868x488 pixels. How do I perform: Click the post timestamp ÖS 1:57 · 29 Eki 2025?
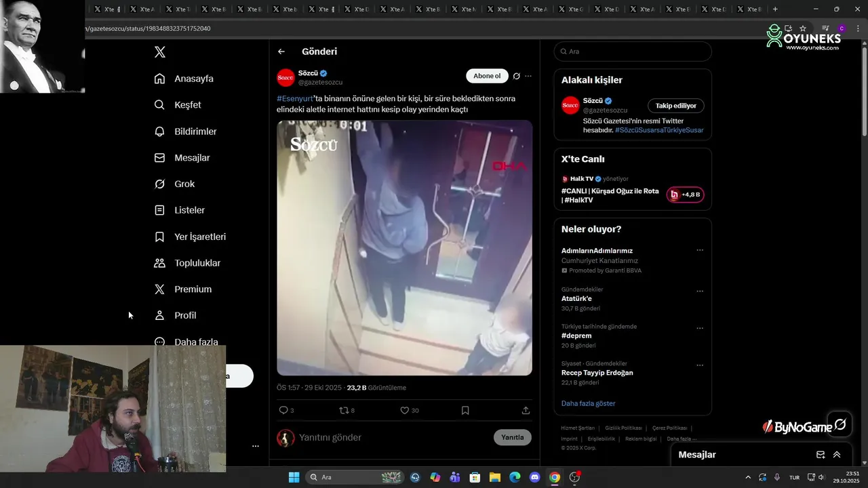click(x=309, y=388)
